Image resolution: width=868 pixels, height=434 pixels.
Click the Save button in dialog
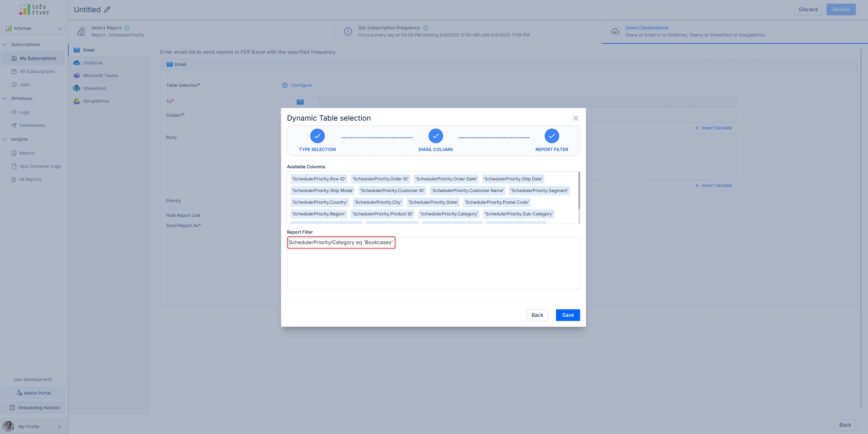(568, 315)
